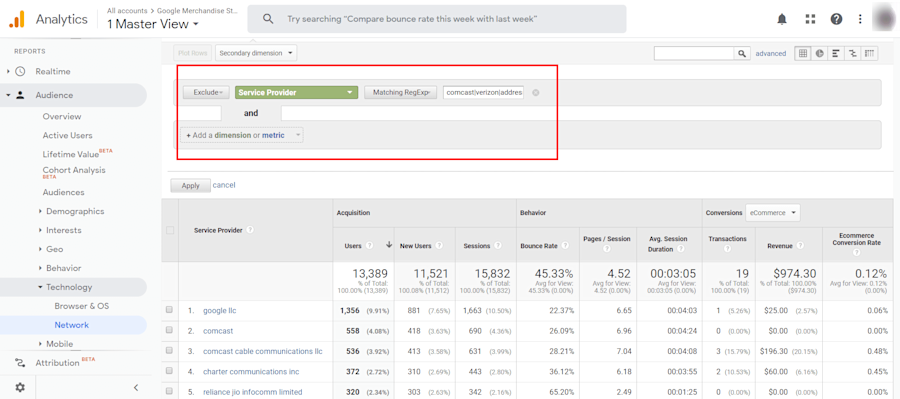Open Audience Overview report
The height and width of the screenshot is (399, 900).
(62, 117)
